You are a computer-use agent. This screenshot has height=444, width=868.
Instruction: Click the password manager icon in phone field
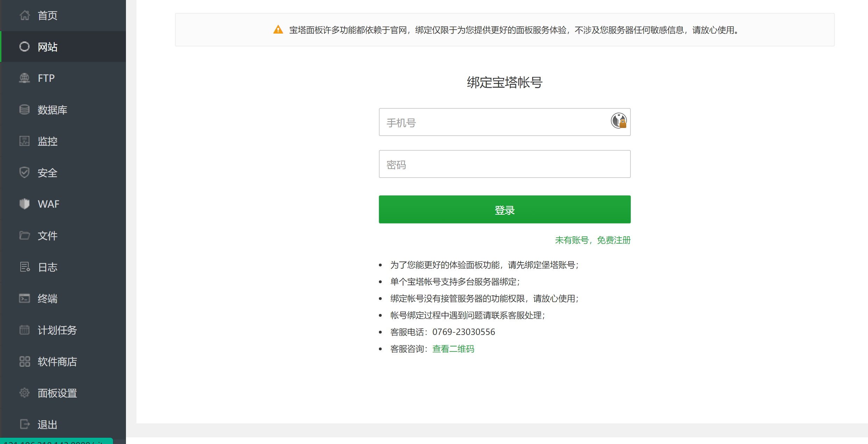click(x=619, y=121)
